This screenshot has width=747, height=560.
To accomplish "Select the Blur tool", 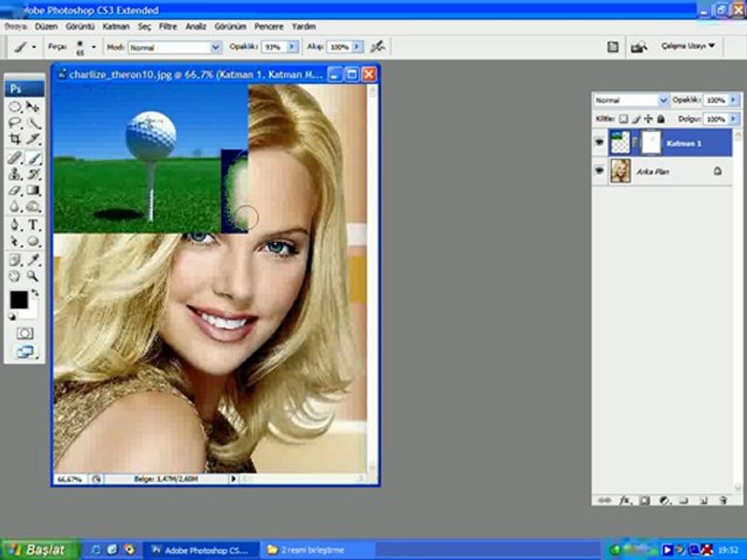I will click(x=15, y=206).
